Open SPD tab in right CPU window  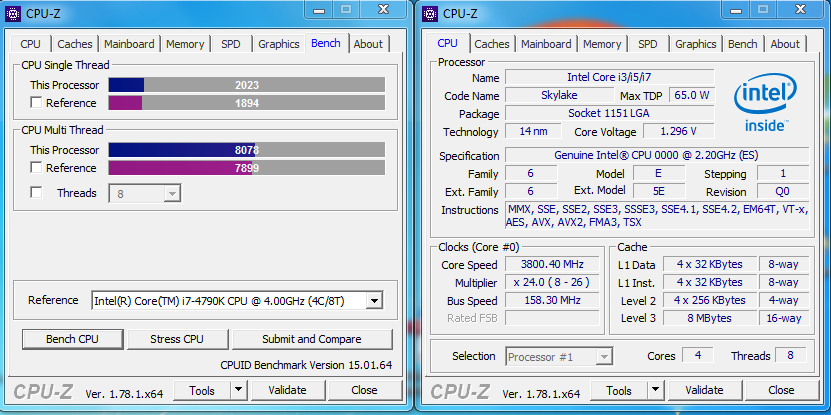click(648, 44)
